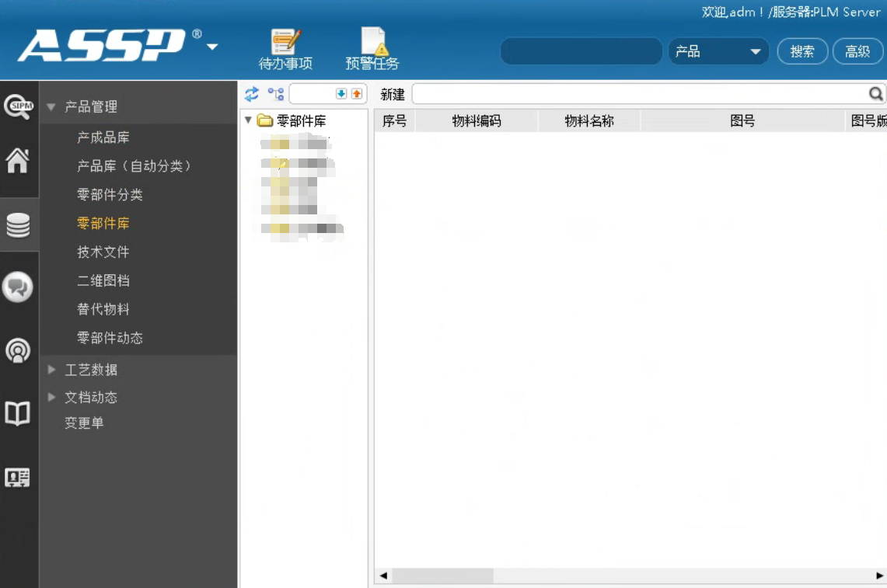Click the orange up arrow icon
The image size is (887, 588).
356,94
